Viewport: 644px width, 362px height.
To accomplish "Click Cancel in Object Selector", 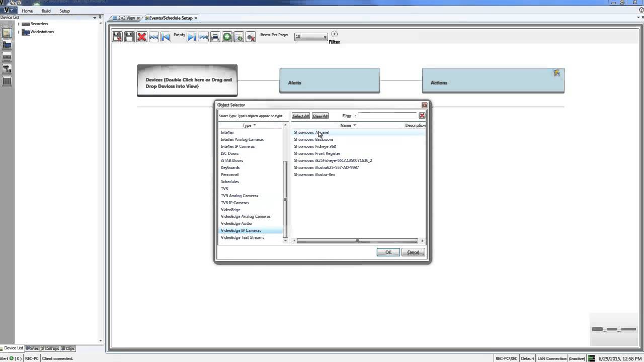I will pos(413,252).
